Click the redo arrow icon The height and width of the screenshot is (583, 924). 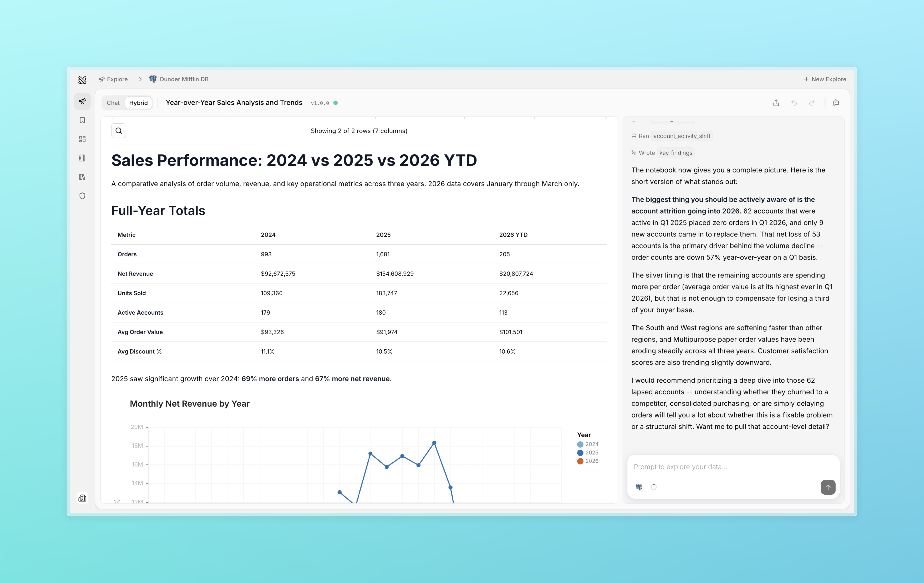coord(812,103)
